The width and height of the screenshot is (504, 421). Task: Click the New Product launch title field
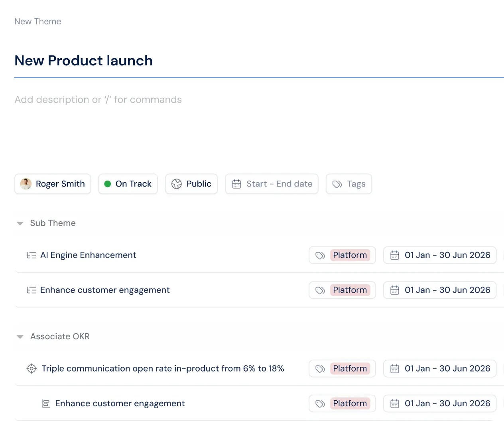tap(259, 61)
